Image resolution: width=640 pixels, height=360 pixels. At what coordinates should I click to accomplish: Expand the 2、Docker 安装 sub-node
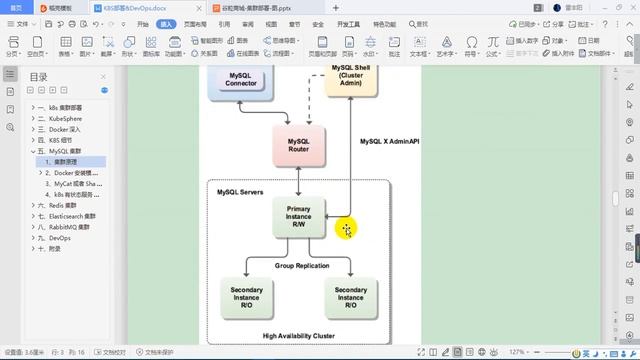point(40,173)
